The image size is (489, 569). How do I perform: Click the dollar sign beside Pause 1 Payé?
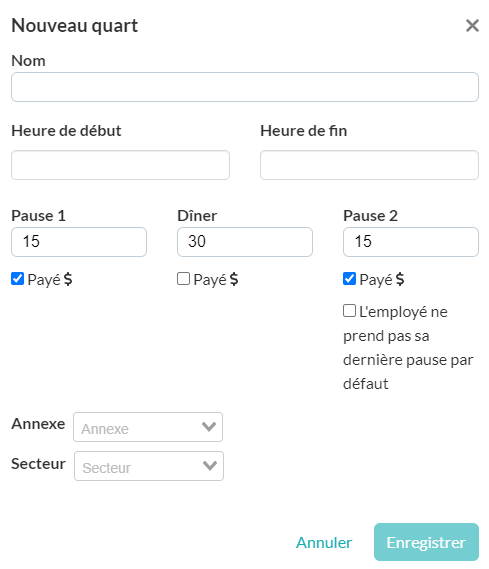tap(68, 279)
